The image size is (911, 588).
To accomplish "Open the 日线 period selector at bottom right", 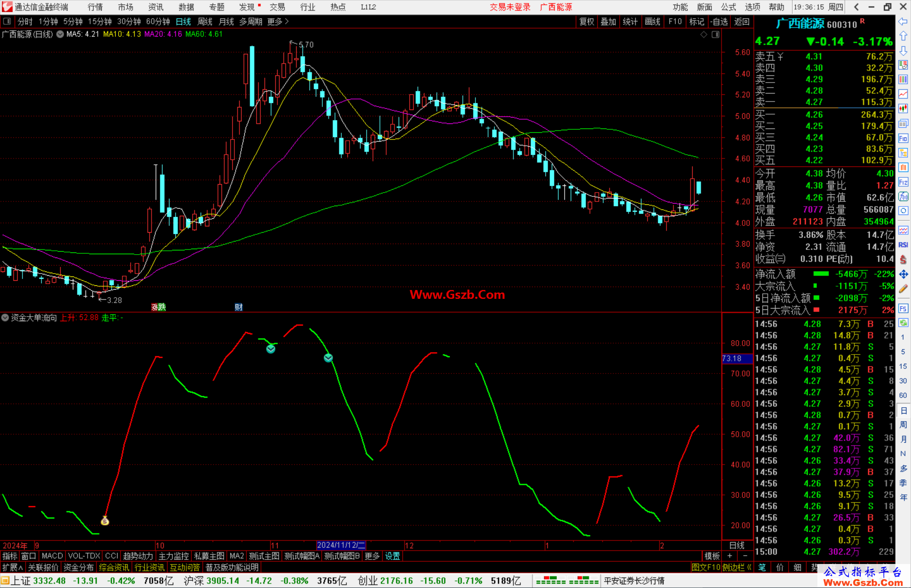I will point(737,545).
